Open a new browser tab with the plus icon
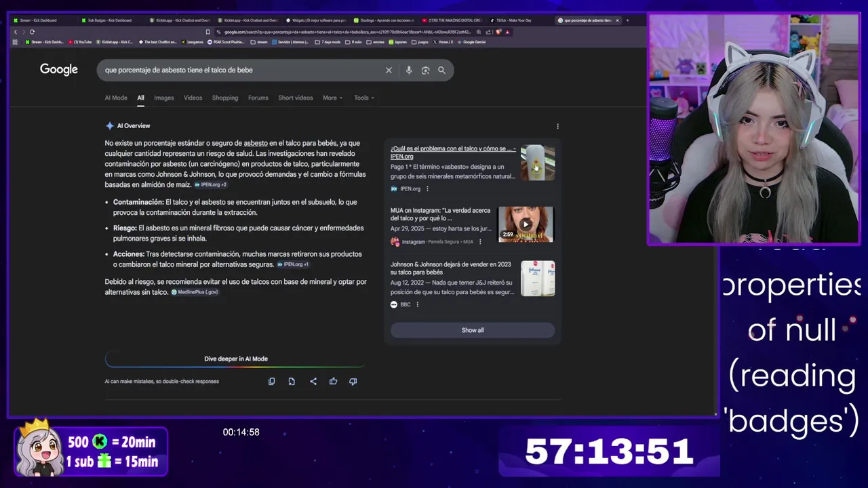Viewport: 868px width, 488px height. click(627, 20)
